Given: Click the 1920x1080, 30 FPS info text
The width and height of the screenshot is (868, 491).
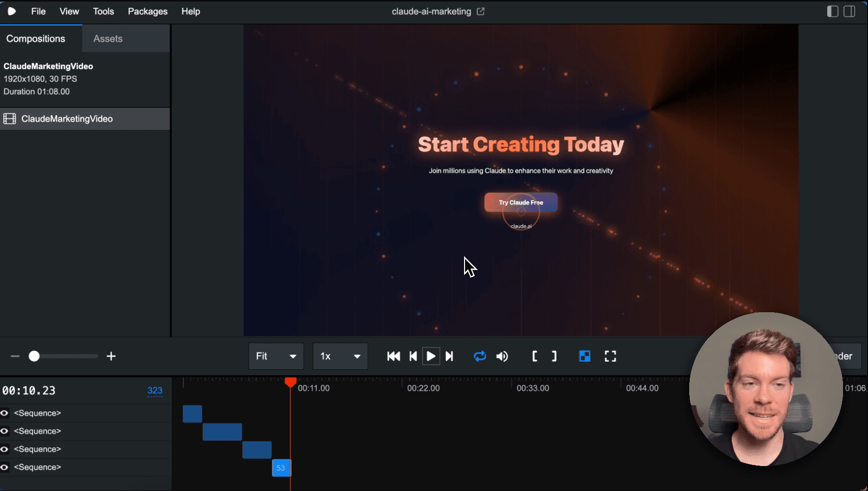Looking at the screenshot, I should coord(40,79).
